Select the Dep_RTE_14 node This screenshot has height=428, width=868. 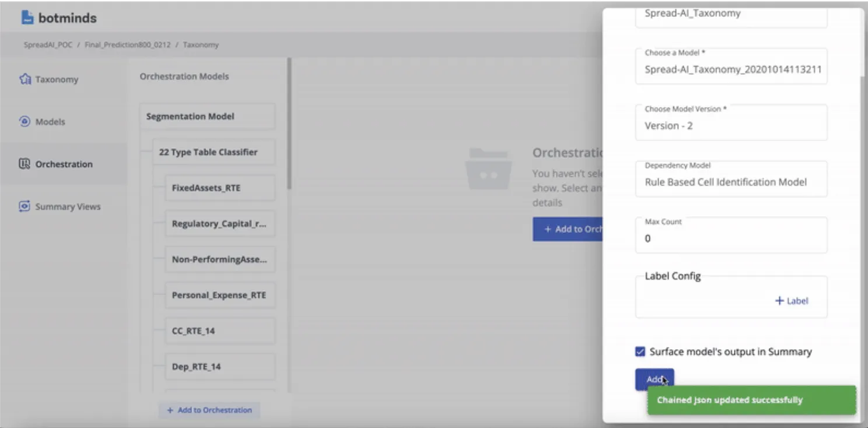tap(220, 367)
